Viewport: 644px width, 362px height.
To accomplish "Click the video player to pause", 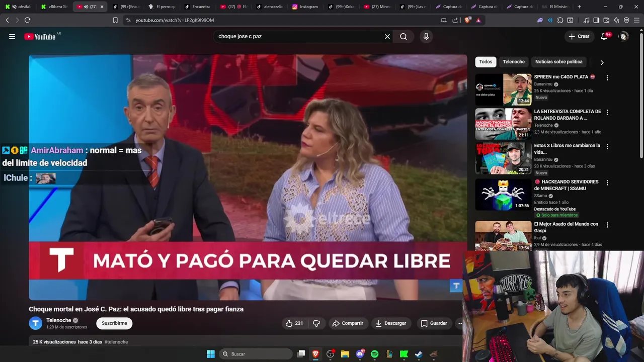I will click(x=248, y=177).
